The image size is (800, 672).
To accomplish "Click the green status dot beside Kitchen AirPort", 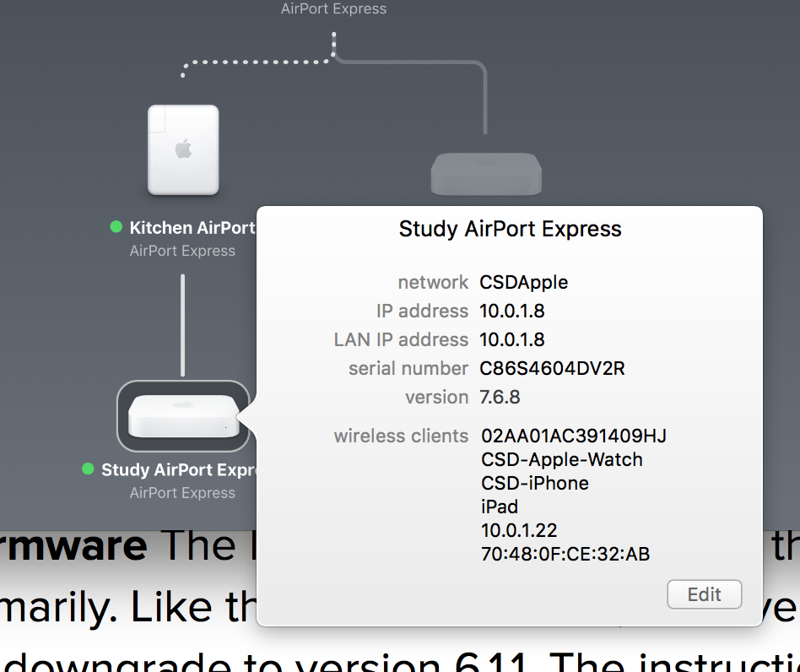I will pyautogui.click(x=116, y=226).
